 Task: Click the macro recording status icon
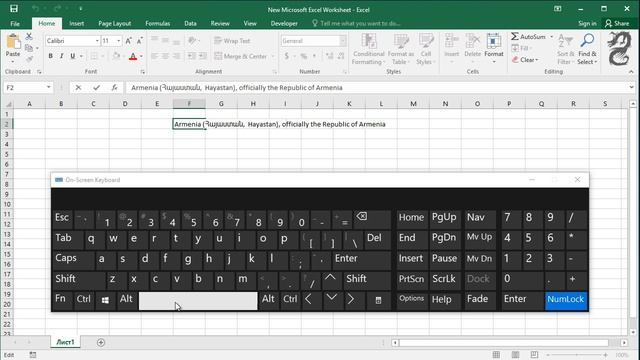pos(33,355)
